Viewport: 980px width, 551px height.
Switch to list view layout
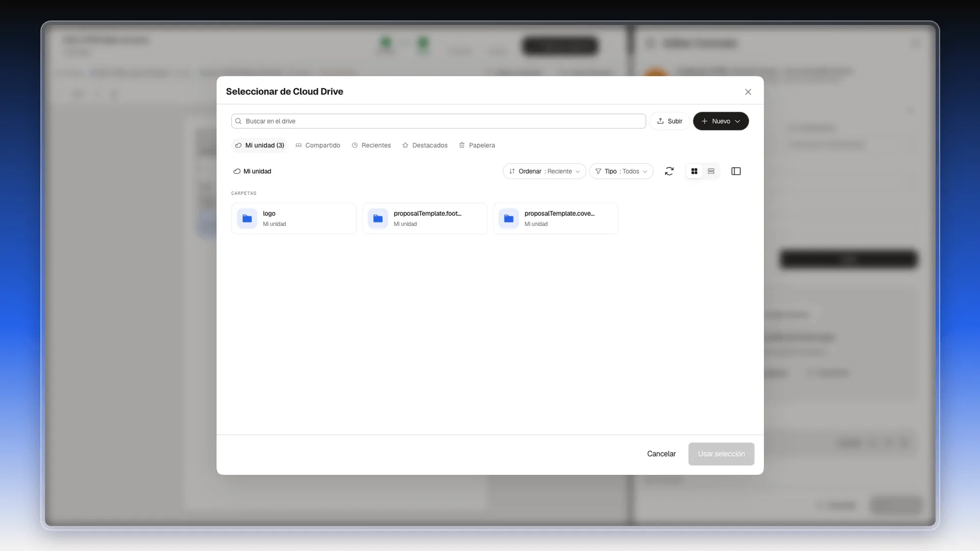(711, 171)
